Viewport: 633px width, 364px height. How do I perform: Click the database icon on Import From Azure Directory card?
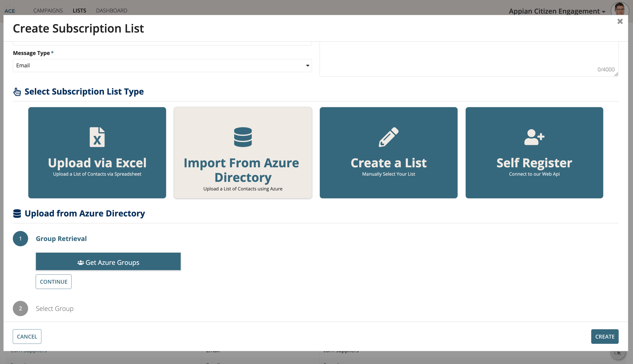[x=243, y=137]
